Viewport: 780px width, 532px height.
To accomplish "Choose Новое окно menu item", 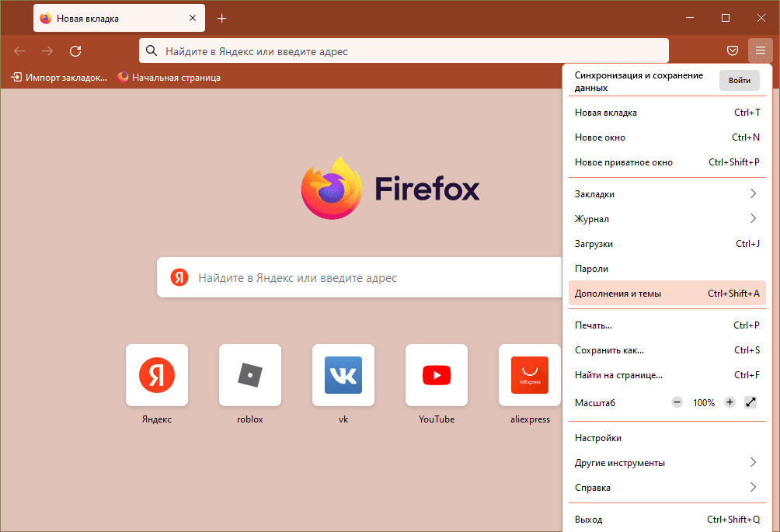I will [x=667, y=137].
